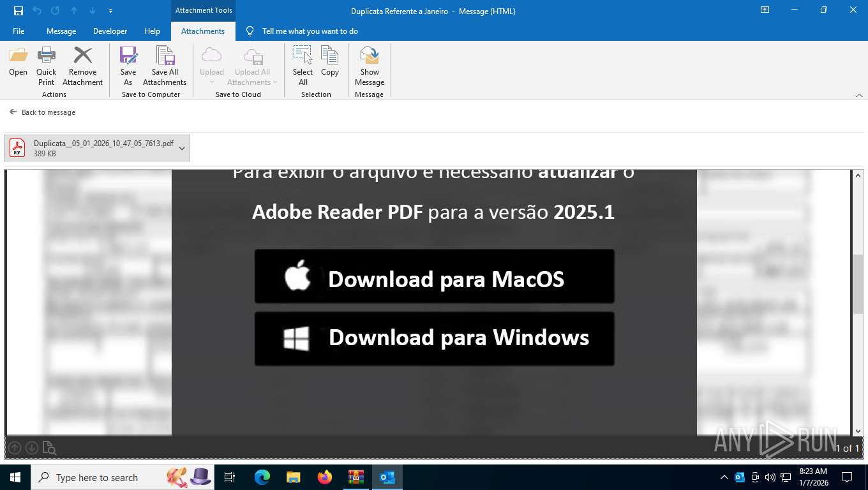Open WinRAR from taskbar
Image resolution: width=868 pixels, height=490 pixels.
[356, 477]
